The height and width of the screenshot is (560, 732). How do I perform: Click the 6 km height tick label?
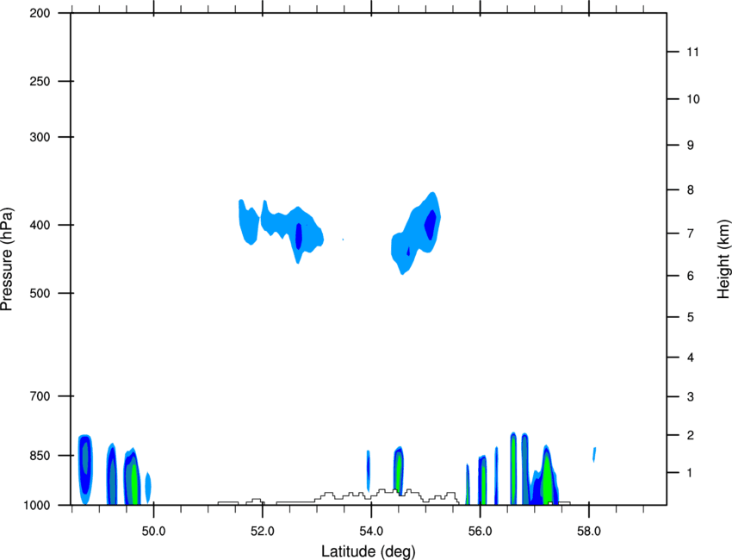(x=690, y=276)
